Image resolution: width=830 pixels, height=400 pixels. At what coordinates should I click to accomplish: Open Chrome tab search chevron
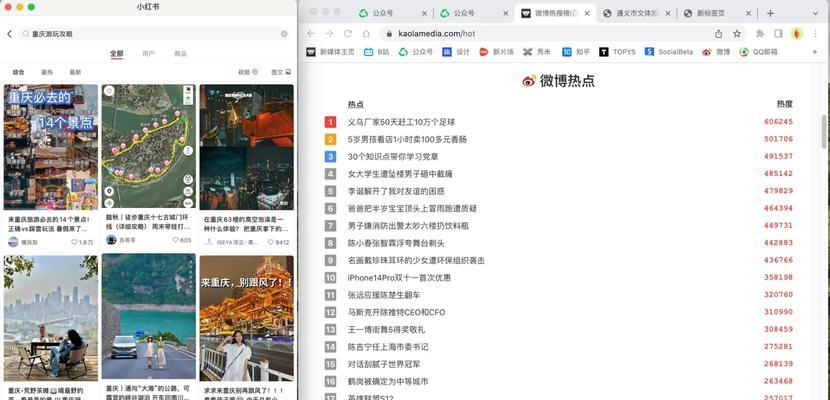pyautogui.click(x=814, y=14)
